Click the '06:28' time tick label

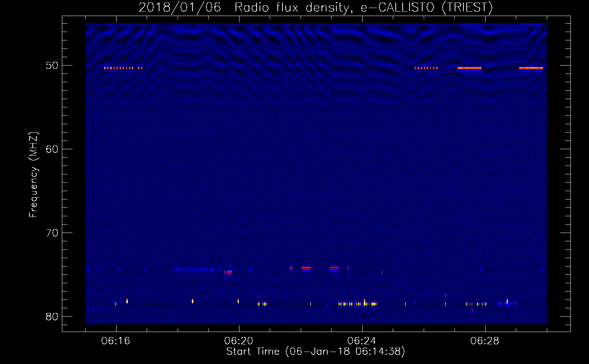485,341
